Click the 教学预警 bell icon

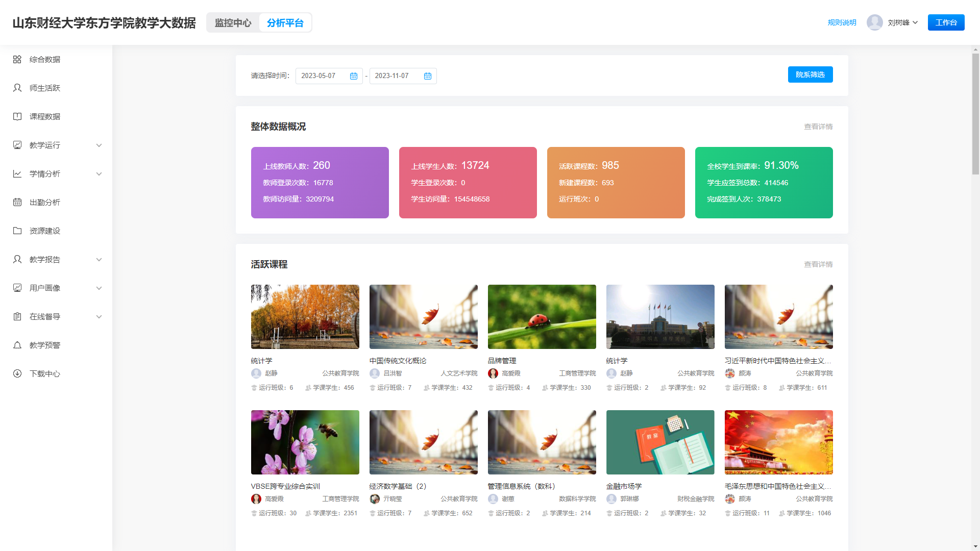(x=17, y=345)
